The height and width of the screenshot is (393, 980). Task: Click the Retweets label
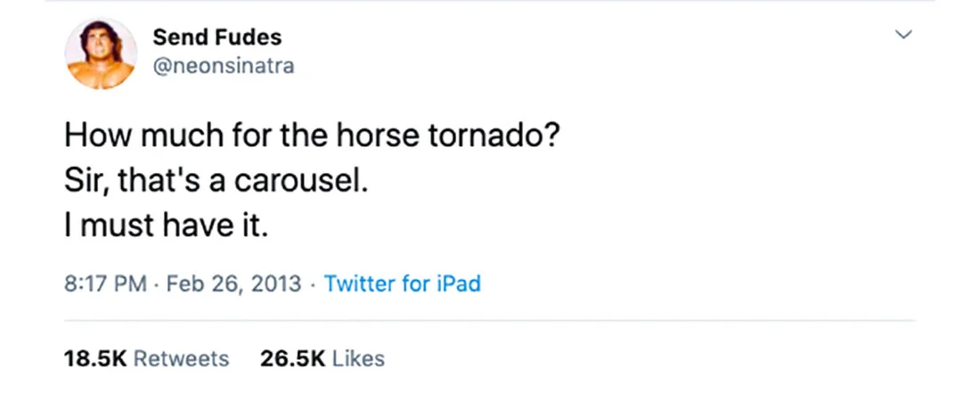click(x=181, y=358)
